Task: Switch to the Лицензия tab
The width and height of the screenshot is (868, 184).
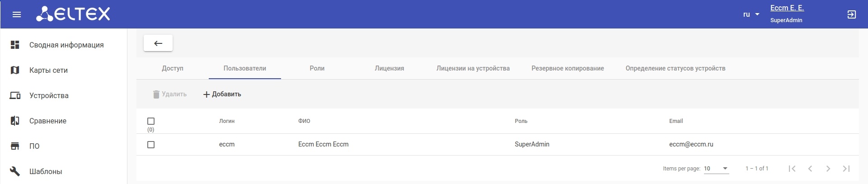Action: [x=389, y=68]
